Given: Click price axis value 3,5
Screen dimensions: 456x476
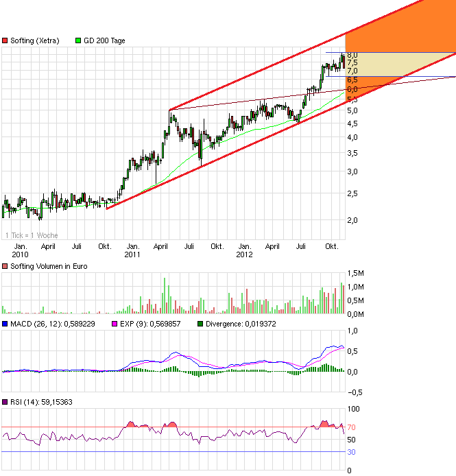Looking at the screenshot, I should point(352,153).
